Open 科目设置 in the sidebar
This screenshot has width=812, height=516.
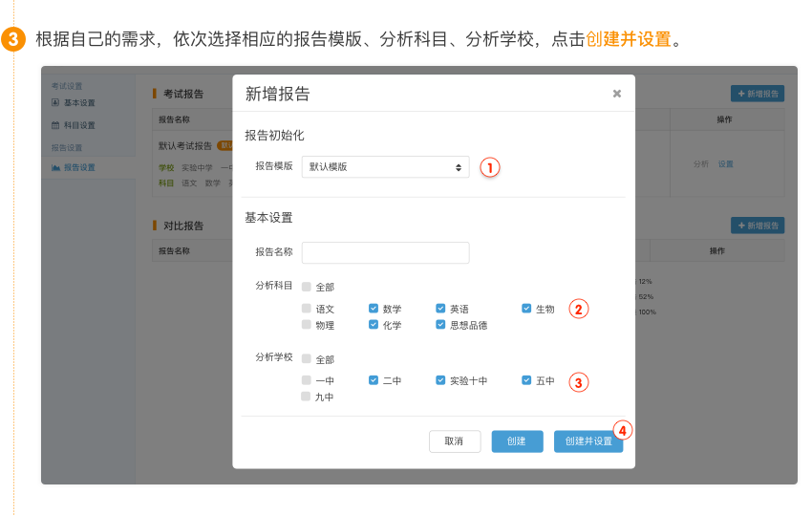(x=78, y=125)
